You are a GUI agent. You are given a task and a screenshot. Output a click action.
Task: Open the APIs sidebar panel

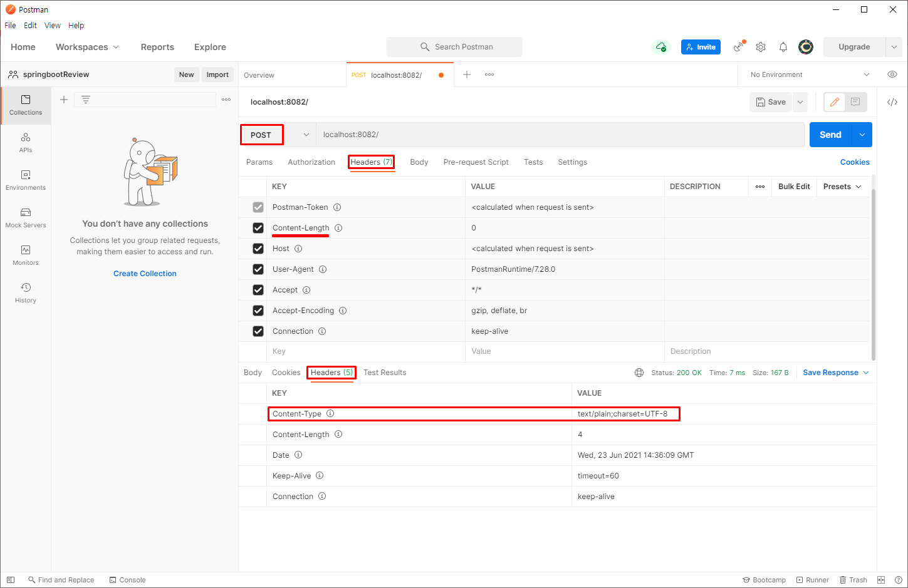coord(26,143)
